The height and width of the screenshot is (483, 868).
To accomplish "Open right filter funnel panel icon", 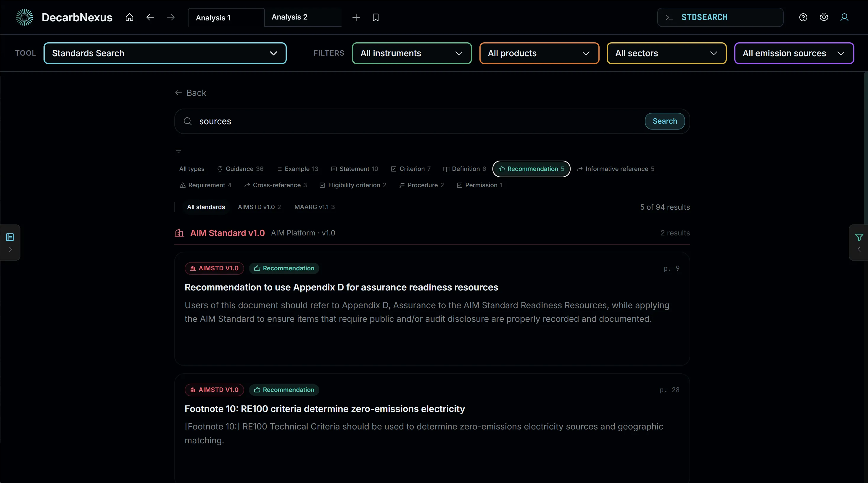I will [859, 237].
